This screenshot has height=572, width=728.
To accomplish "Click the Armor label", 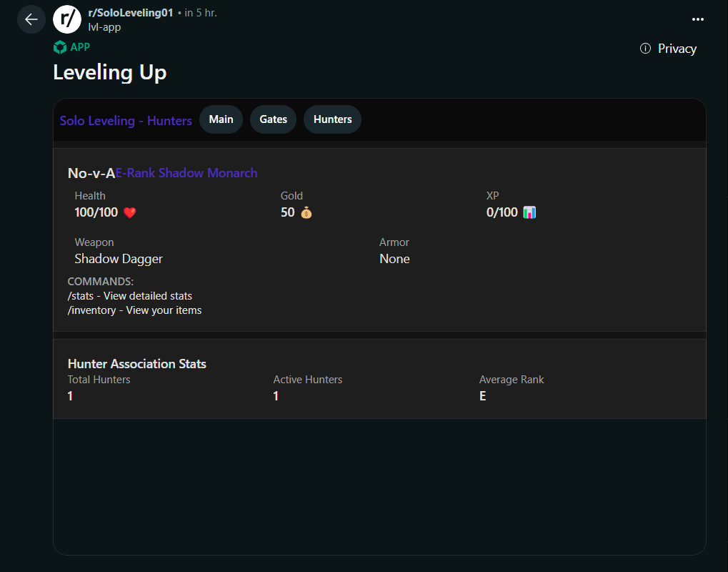I will tap(394, 242).
